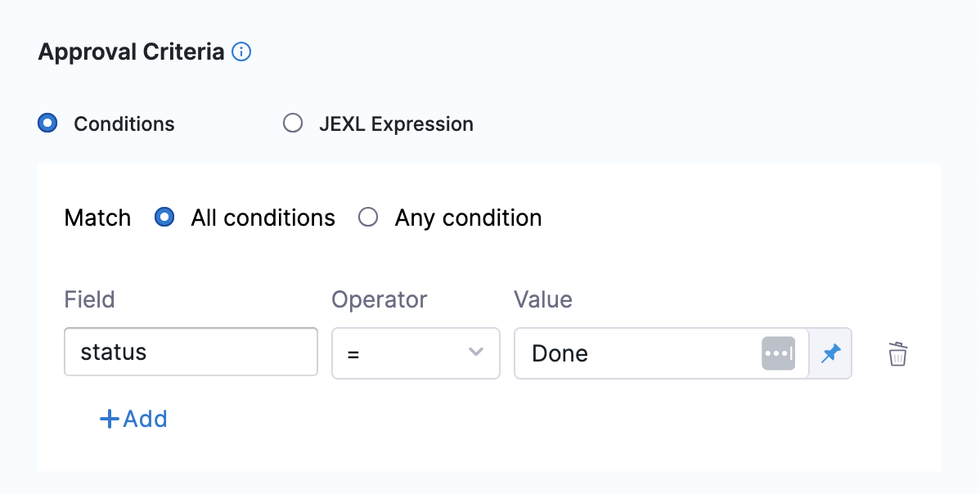The width and height of the screenshot is (980, 494).
Task: Click the blue pin icon beside Value
Action: point(831,353)
